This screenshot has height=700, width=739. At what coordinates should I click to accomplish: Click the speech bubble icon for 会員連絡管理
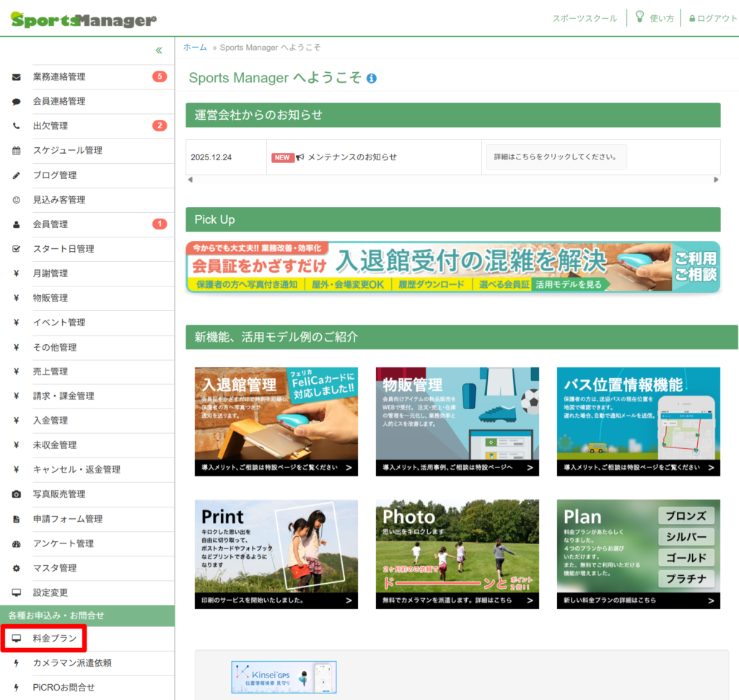tap(17, 102)
